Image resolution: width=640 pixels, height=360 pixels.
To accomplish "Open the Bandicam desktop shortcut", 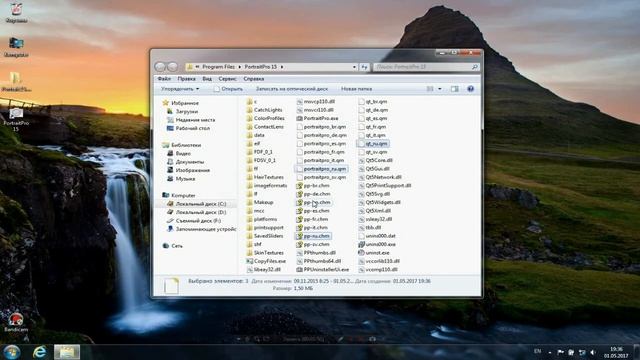I will (16, 322).
